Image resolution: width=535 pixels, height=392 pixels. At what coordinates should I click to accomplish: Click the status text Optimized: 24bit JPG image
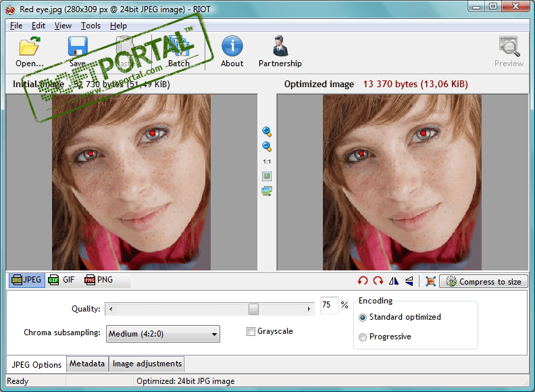coord(186,381)
